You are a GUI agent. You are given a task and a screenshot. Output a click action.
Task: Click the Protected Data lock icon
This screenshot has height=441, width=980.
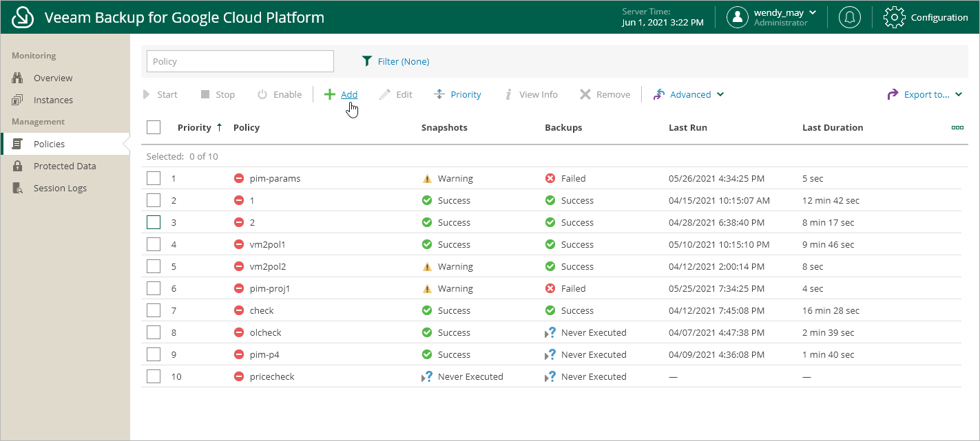(18, 166)
